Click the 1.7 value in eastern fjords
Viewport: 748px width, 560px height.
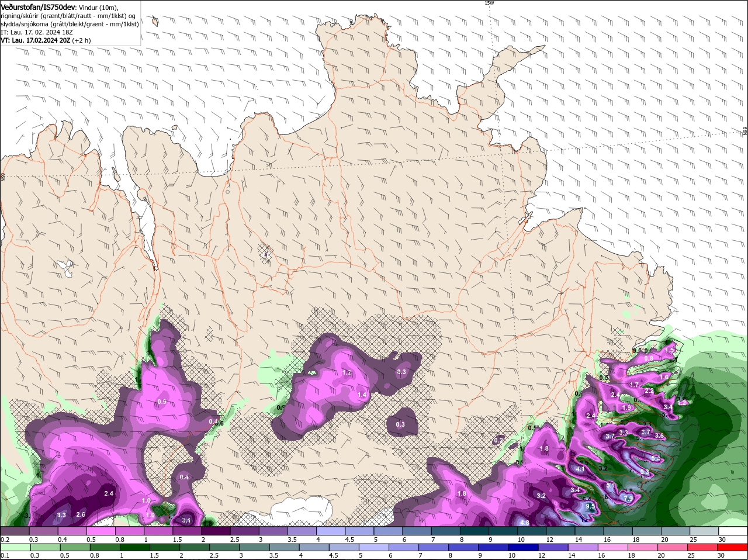coord(634,385)
